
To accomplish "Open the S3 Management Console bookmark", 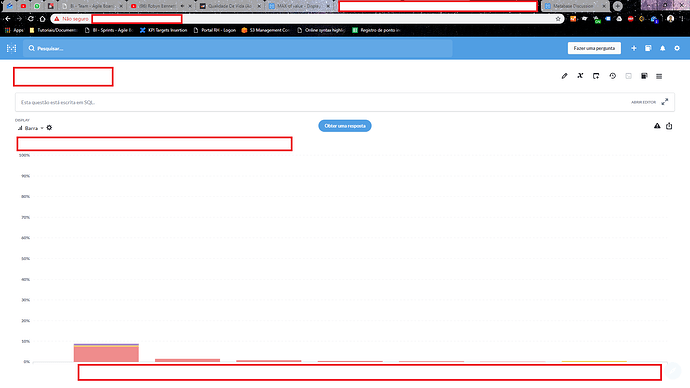I will click(266, 30).
